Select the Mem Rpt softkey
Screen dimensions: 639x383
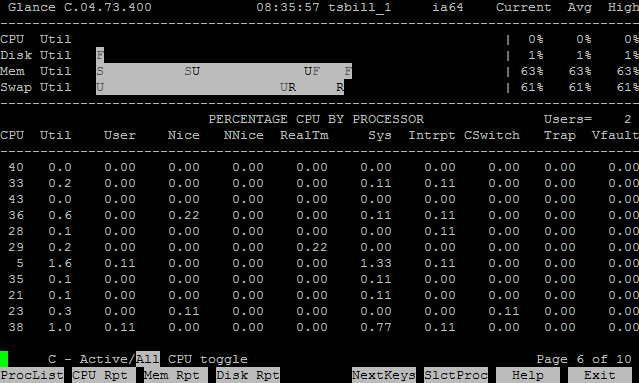coord(176,375)
